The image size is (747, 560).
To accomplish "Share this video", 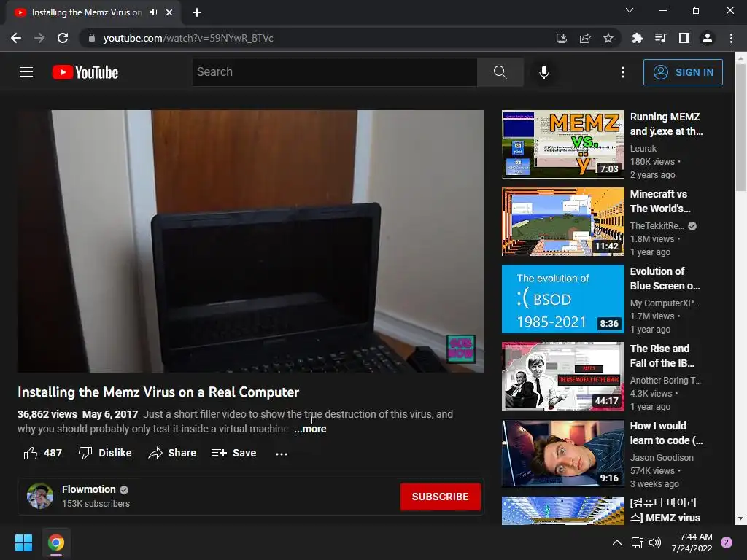I will pyautogui.click(x=172, y=453).
